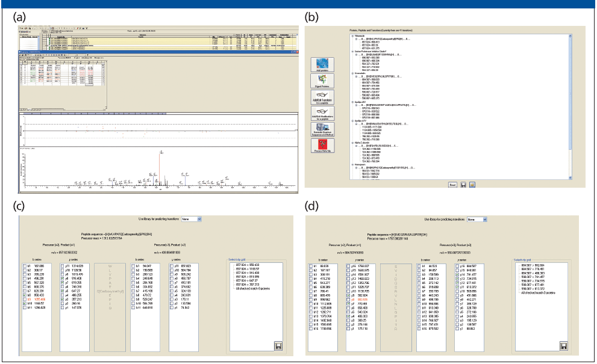Select 'All checked match 0 proteins' in panel (c)
Image resolution: width=597 pixels, height=364 pixels.
coord(253,289)
